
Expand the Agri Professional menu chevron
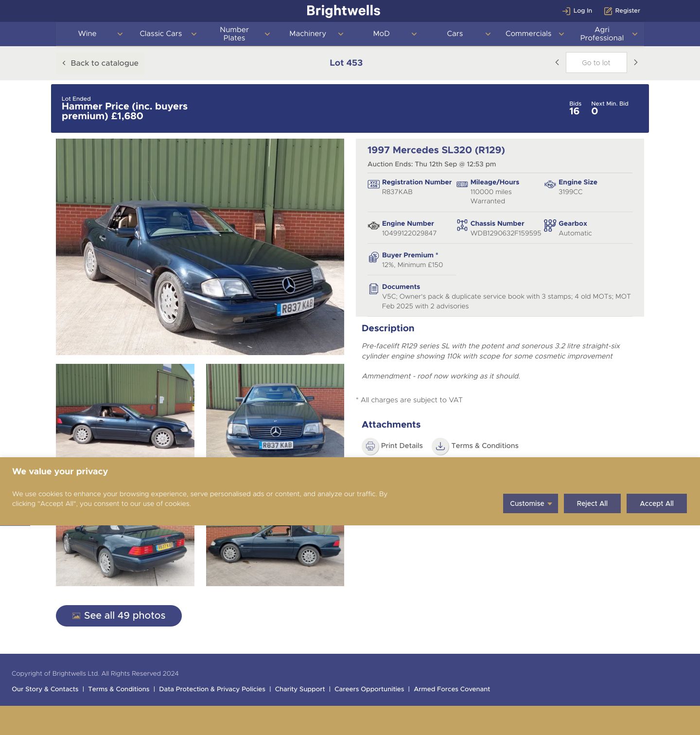(x=635, y=34)
